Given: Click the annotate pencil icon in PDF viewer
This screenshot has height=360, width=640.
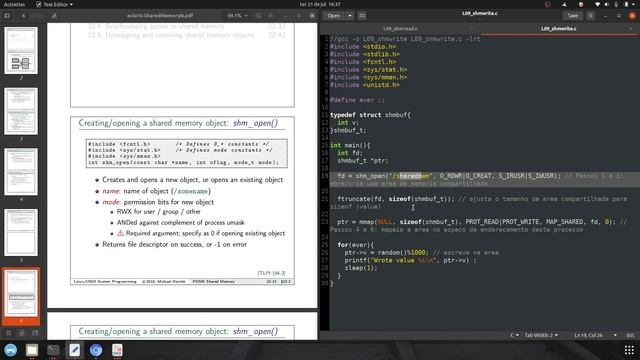Looking at the screenshot, I should pos(54,16).
